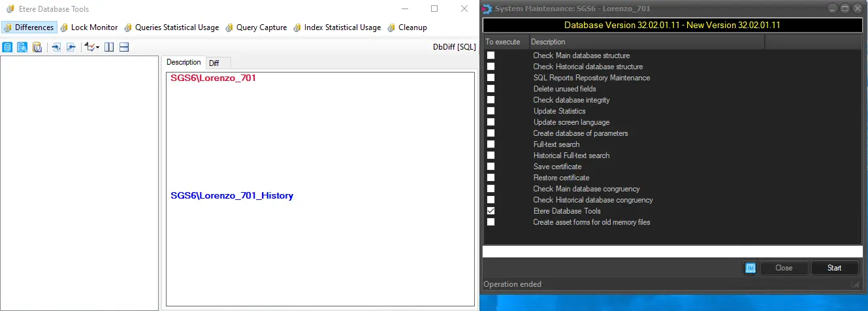
Task: Tick the Full-text search checkbox
Action: [x=490, y=144]
